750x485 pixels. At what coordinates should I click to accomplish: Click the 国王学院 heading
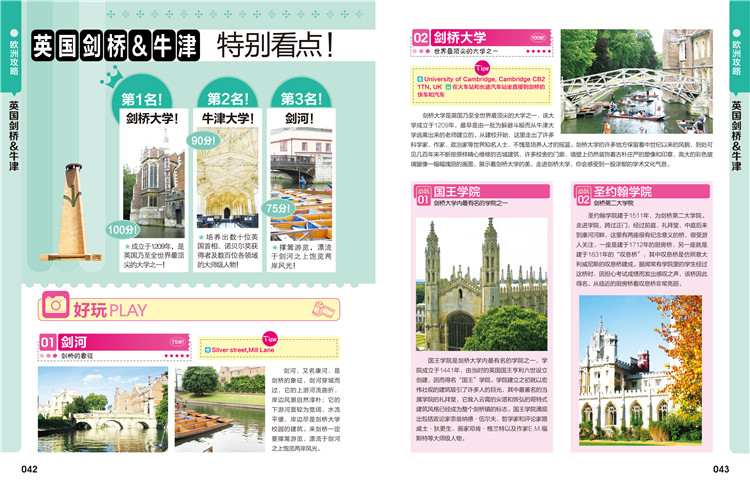pyautogui.click(x=457, y=192)
